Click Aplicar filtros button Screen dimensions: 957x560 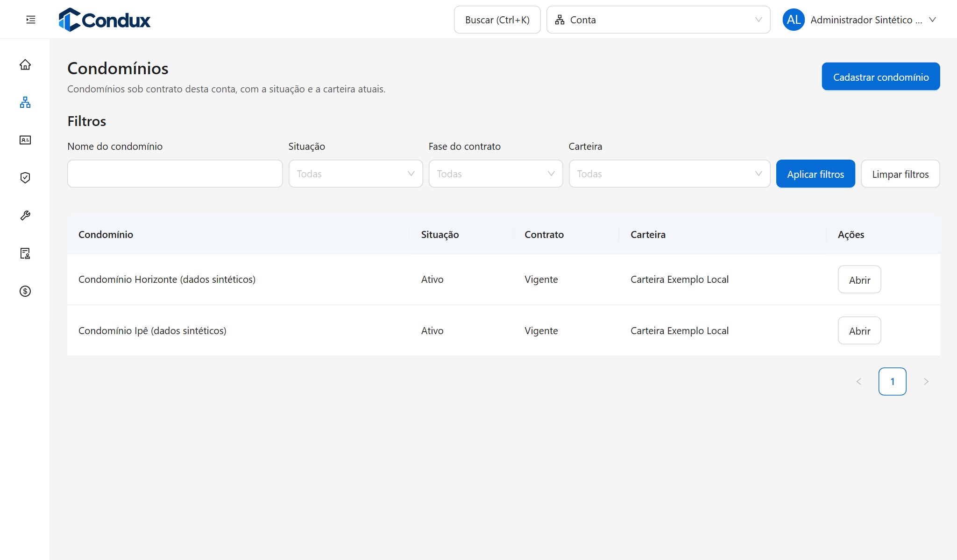click(x=815, y=174)
